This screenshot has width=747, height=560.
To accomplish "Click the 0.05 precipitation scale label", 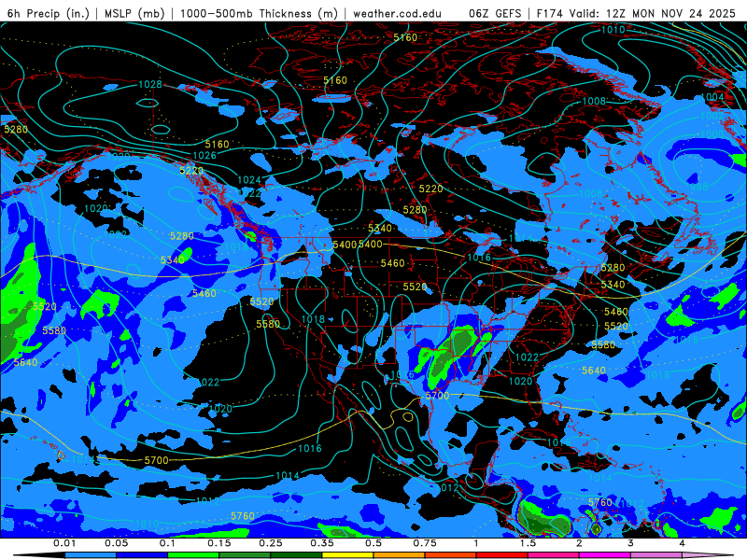I will tap(116, 543).
